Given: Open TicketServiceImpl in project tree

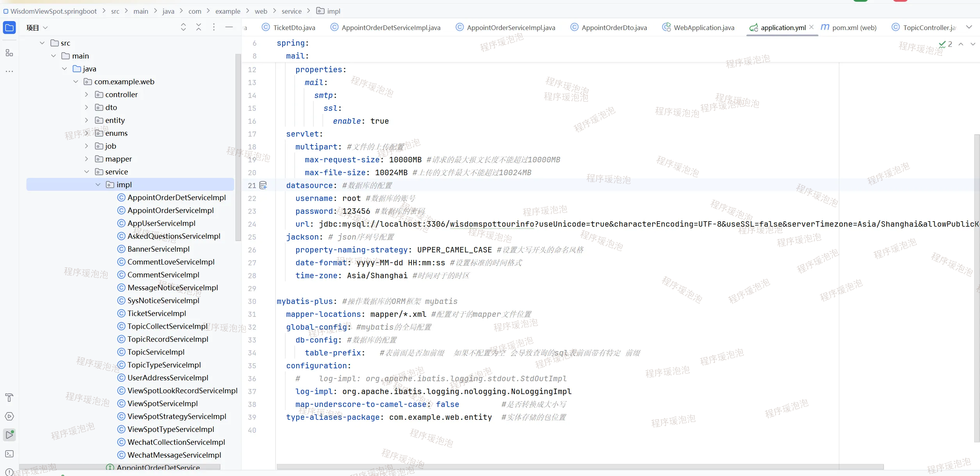Looking at the screenshot, I should click(157, 313).
